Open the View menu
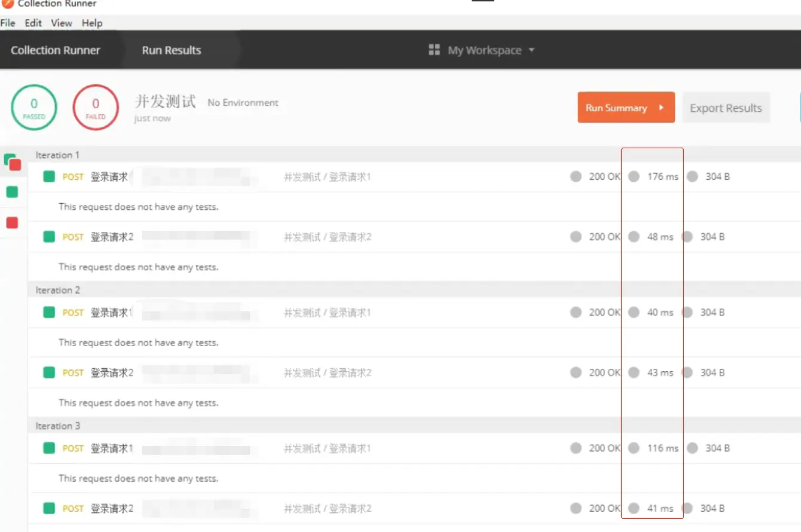801x532 pixels. 62,23
